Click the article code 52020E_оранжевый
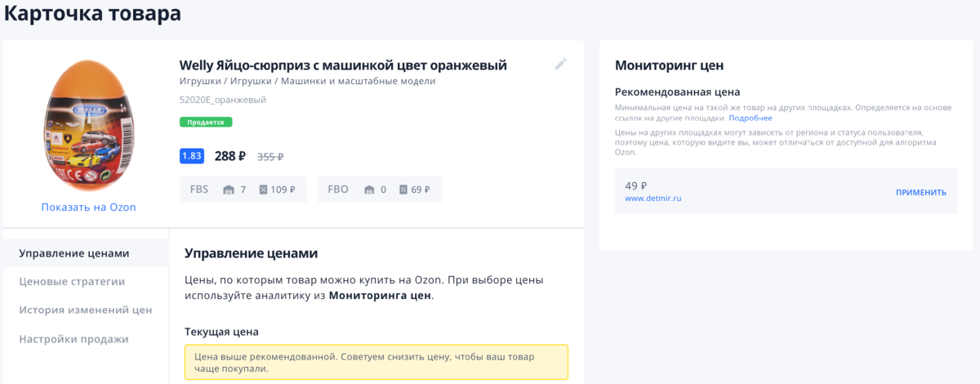980x384 pixels. [x=222, y=100]
